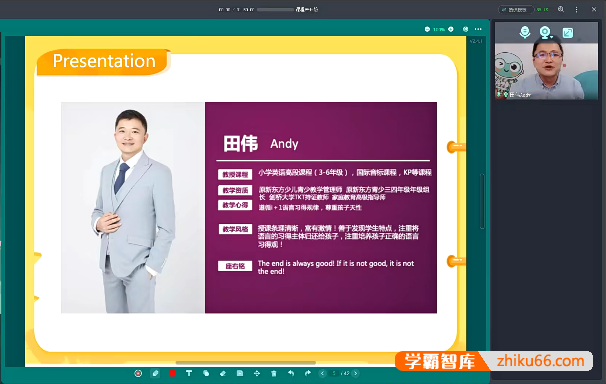Click the magnifier icon in title bar
The height and width of the screenshot is (384, 606).
click(x=561, y=9)
